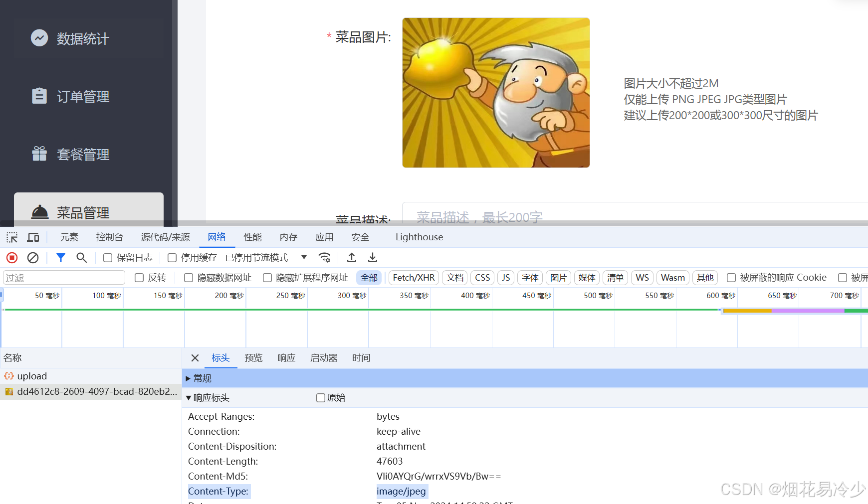
Task: Open the 时间 details tab
Action: [x=361, y=358]
